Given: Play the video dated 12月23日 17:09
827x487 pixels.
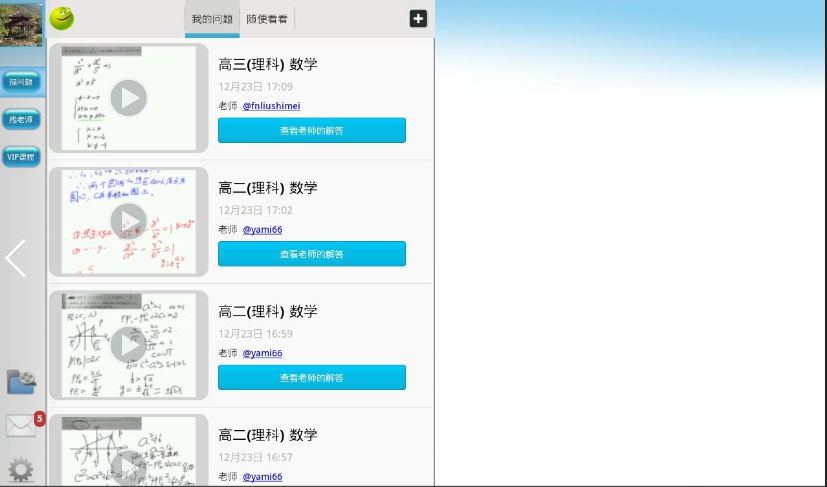Looking at the screenshot, I should click(129, 98).
